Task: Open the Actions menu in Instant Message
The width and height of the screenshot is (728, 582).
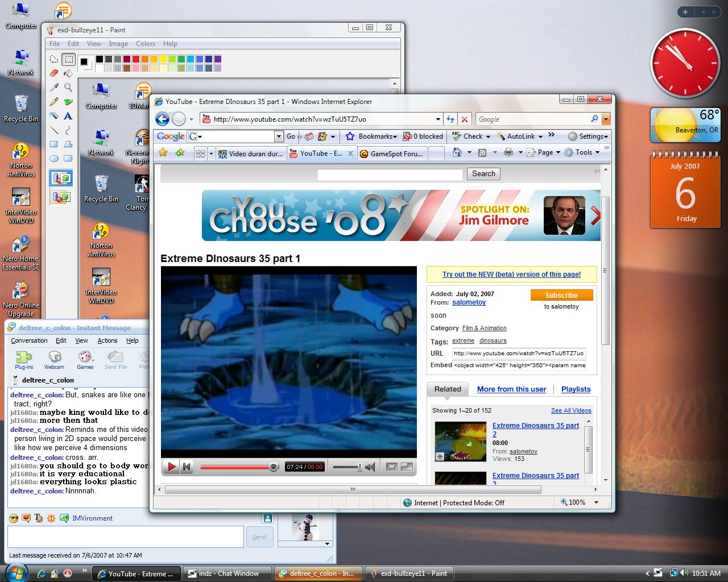Action: point(107,340)
